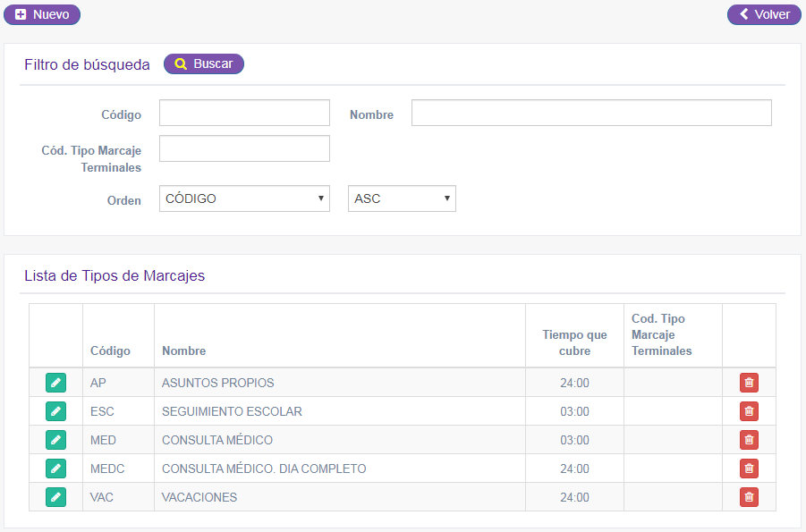
Task: Click the Tiempo que cubre column header
Action: click(574, 342)
